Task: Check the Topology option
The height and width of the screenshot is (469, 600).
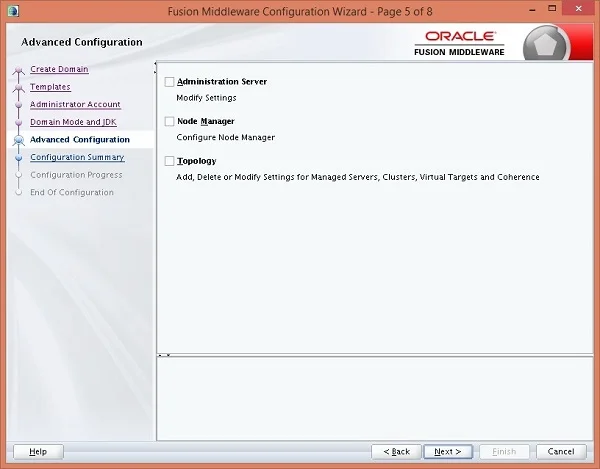Action: coord(169,161)
